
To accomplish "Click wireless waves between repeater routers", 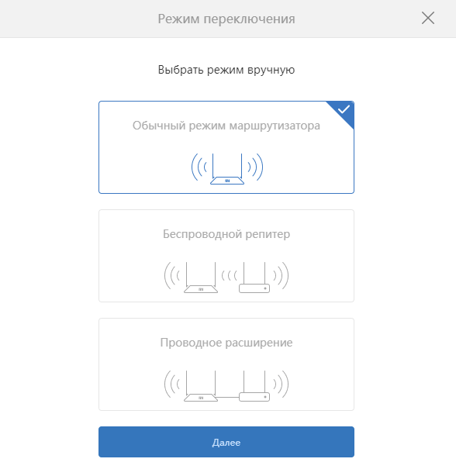I will click(229, 276).
